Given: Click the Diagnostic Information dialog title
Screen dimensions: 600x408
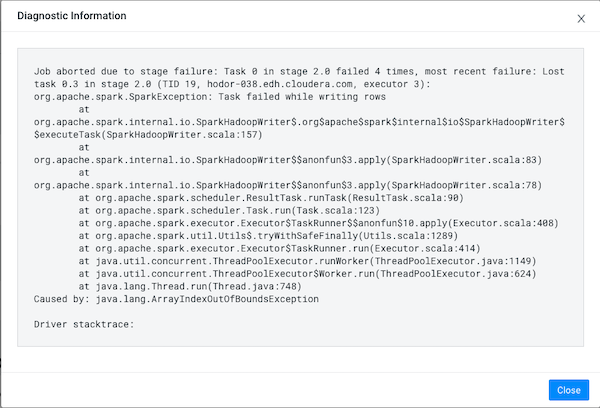Looking at the screenshot, I should pyautogui.click(x=72, y=16).
